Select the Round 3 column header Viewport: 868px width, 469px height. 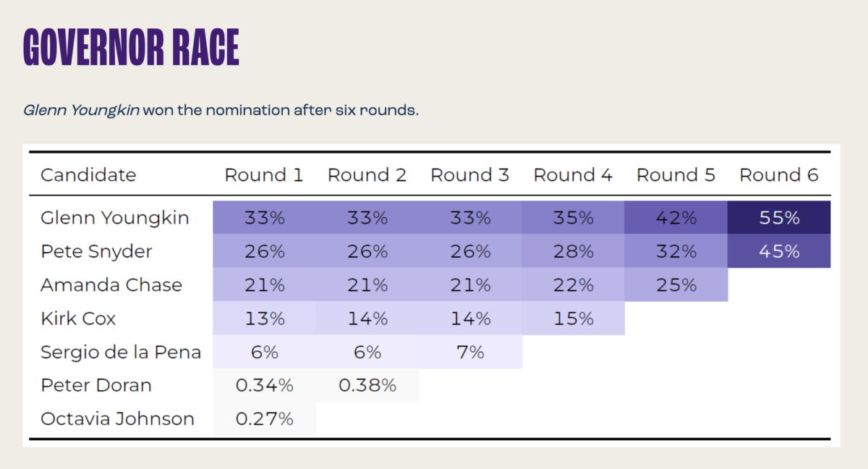[470, 175]
